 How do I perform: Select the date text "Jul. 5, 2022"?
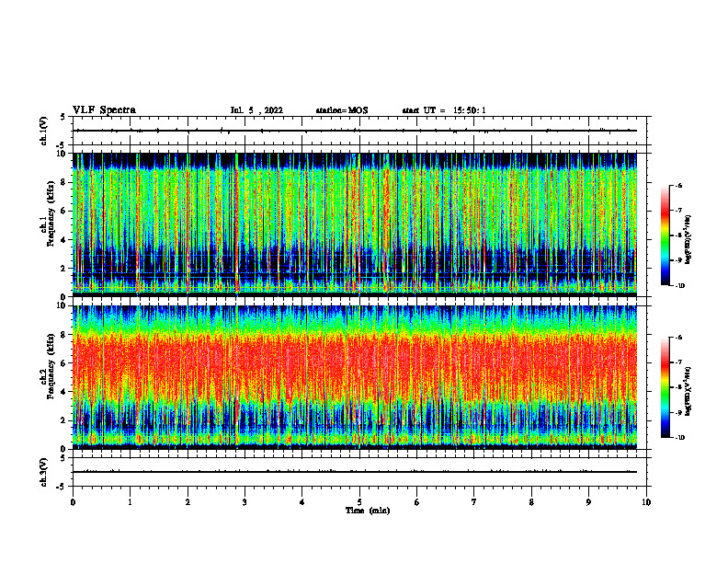click(256, 110)
